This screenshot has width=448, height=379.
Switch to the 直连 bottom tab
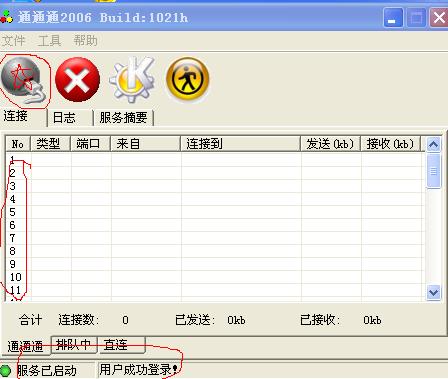coord(122,345)
